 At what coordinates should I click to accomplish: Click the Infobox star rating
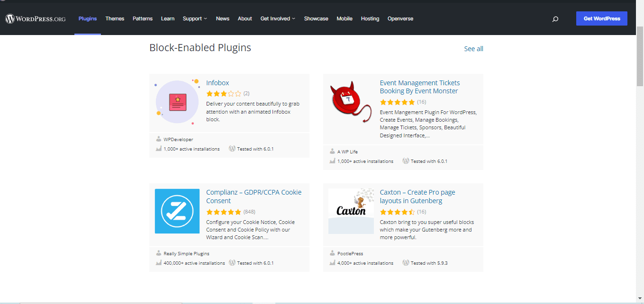point(224,94)
